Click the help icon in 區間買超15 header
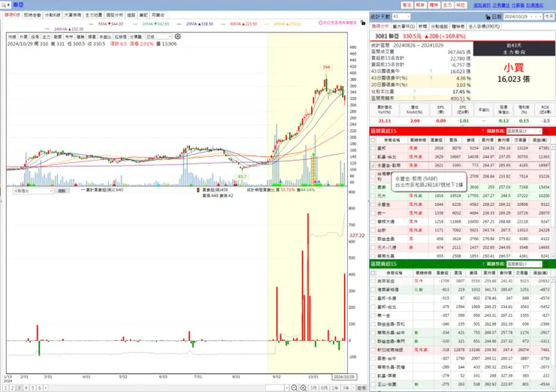Image resolution: width=556 pixels, height=392 pixels. pyautogui.click(x=483, y=131)
